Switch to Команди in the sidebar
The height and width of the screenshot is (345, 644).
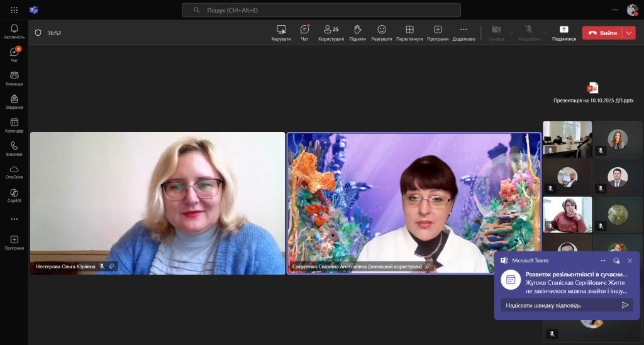pyautogui.click(x=14, y=79)
